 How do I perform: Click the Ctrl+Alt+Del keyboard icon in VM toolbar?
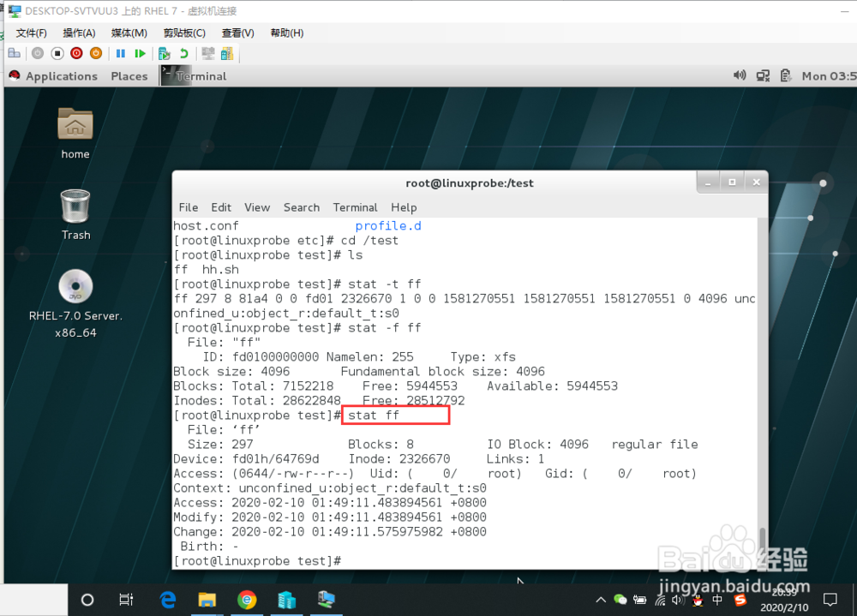pyautogui.click(x=15, y=53)
